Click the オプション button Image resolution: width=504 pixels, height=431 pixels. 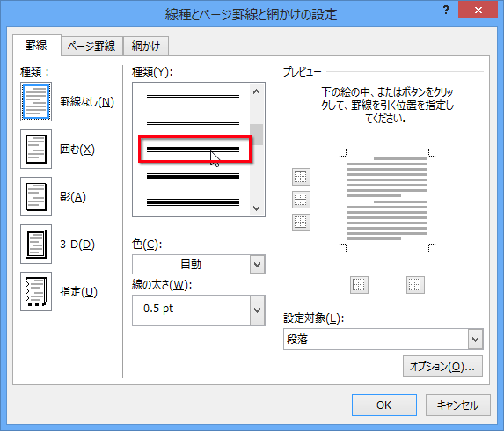tap(442, 367)
